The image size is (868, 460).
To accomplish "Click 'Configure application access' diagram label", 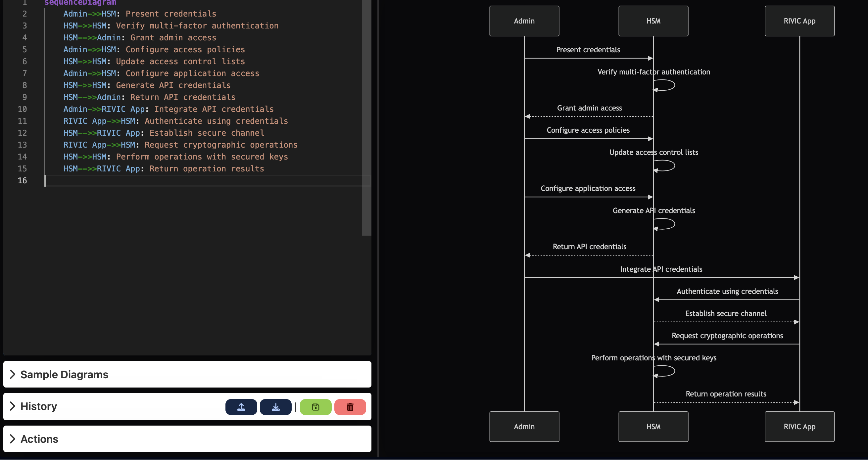I will coord(588,188).
